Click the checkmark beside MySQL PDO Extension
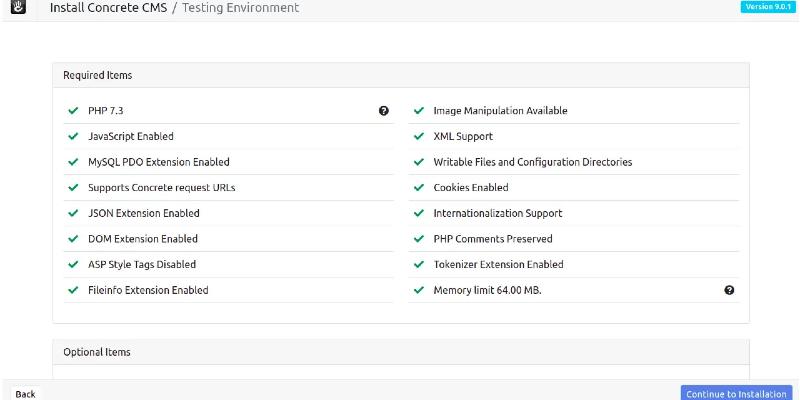This screenshot has width=800, height=400. pos(73,162)
